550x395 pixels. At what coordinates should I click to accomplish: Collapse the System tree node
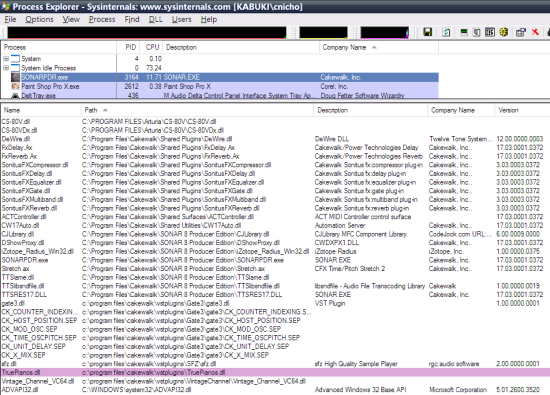click(x=6, y=59)
